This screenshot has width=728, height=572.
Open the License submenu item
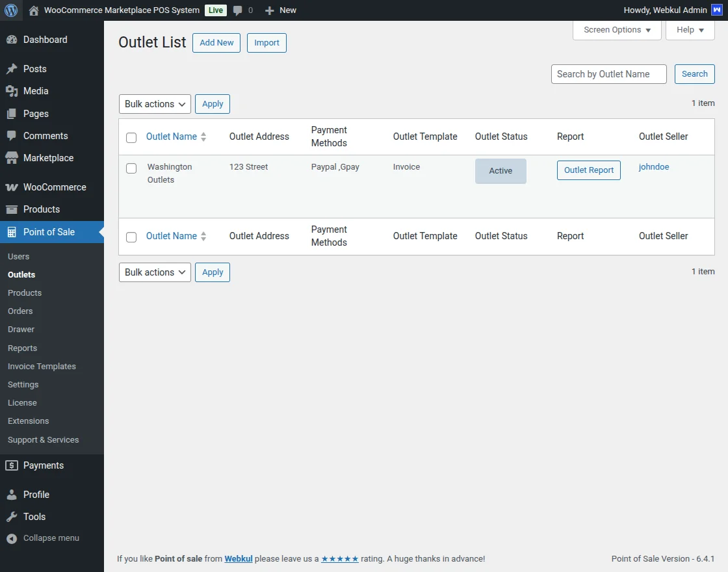pos(22,402)
